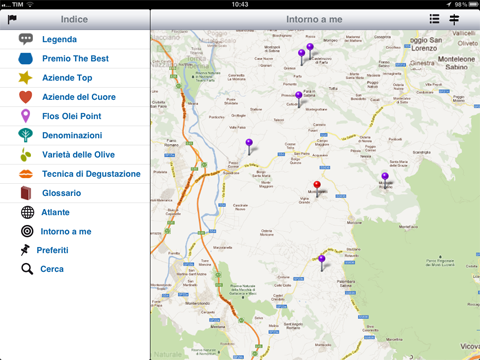Select the purple pin near Palombara Sabina
This screenshot has height=360, width=480.
point(322,263)
